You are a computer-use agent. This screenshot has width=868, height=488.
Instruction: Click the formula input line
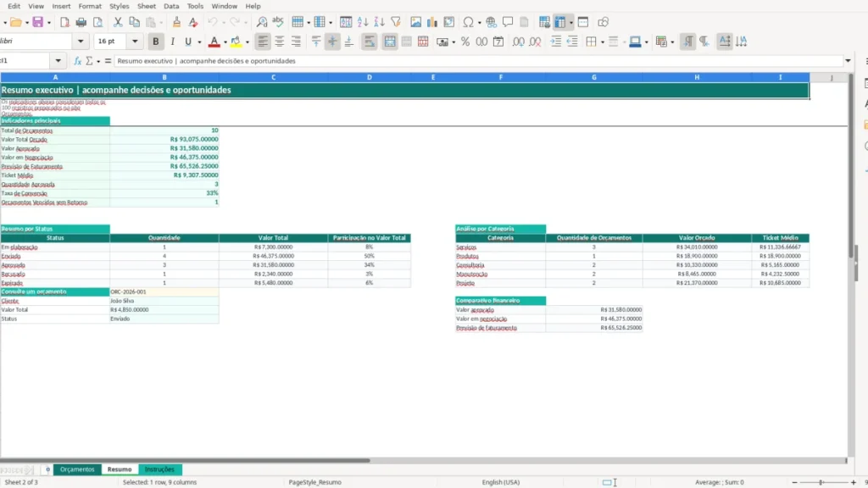tap(479, 61)
